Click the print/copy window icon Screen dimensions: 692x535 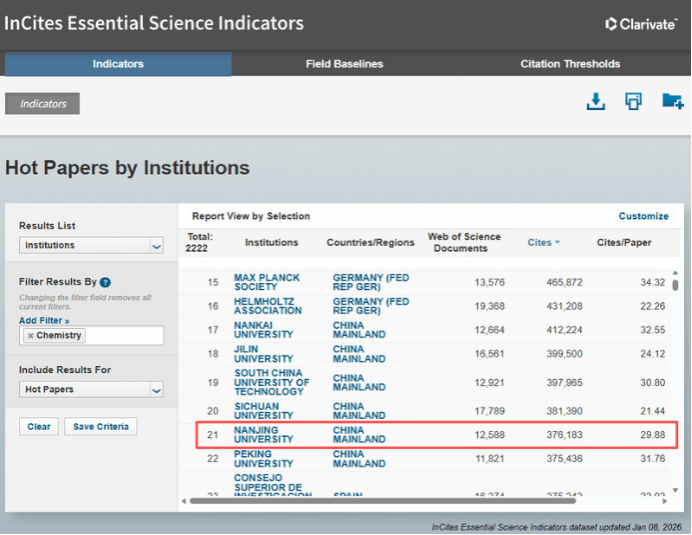click(633, 102)
